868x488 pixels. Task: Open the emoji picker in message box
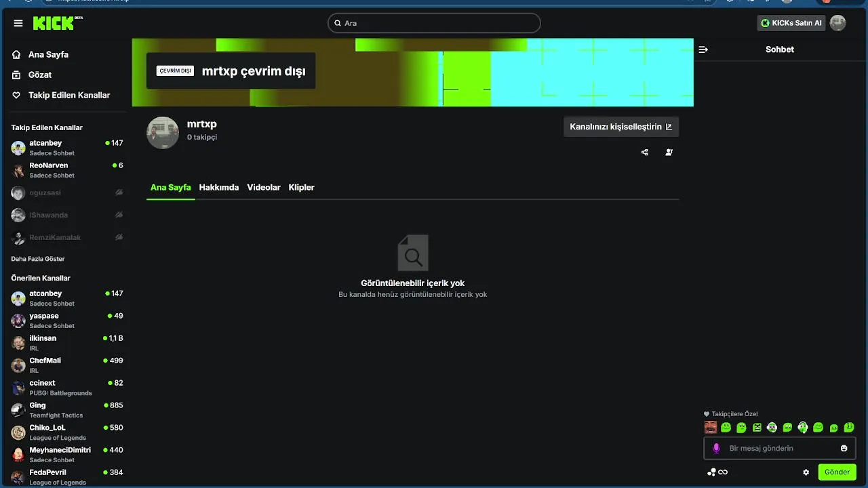(844, 448)
